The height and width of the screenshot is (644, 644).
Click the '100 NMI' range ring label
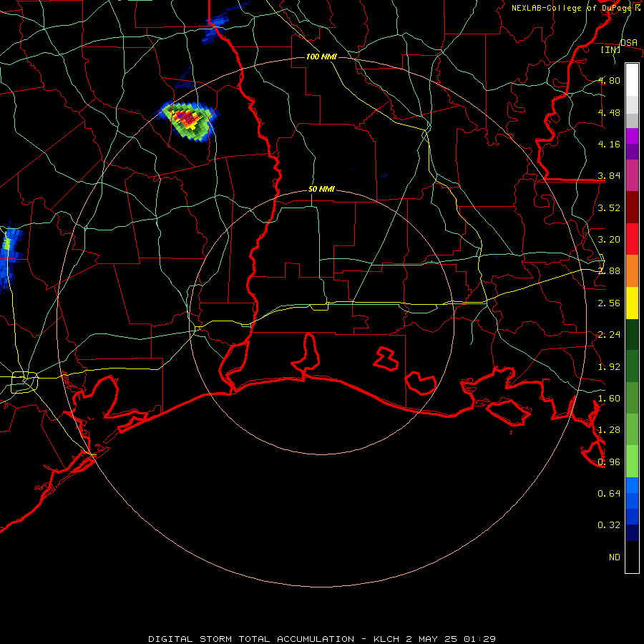click(321, 57)
